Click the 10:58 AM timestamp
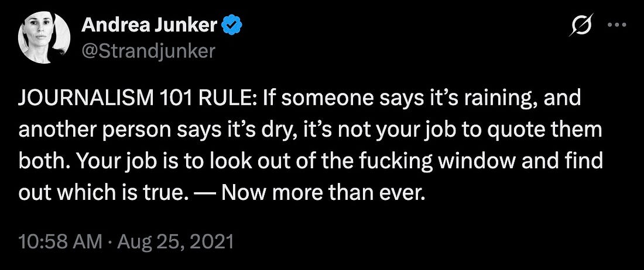Viewport: 644px width, 270px height. (x=61, y=242)
